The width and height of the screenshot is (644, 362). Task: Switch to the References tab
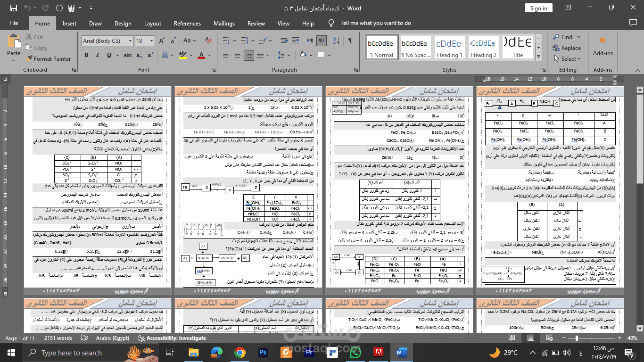pos(187,23)
